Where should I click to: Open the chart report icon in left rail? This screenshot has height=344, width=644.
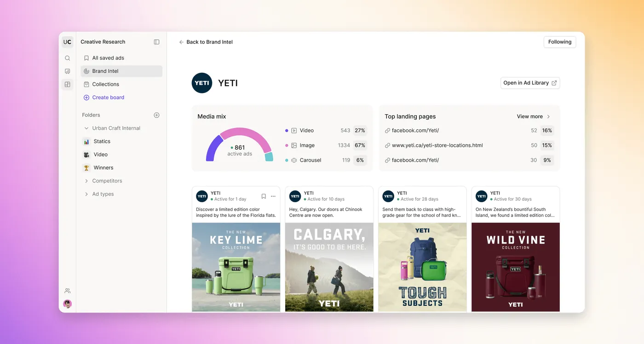click(68, 71)
